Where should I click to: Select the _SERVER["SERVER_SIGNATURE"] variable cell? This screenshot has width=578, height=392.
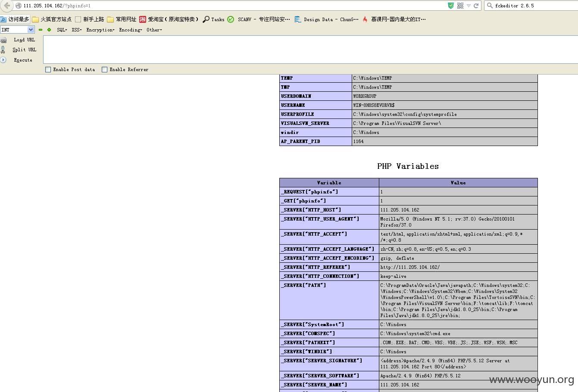pyautogui.click(x=329, y=364)
